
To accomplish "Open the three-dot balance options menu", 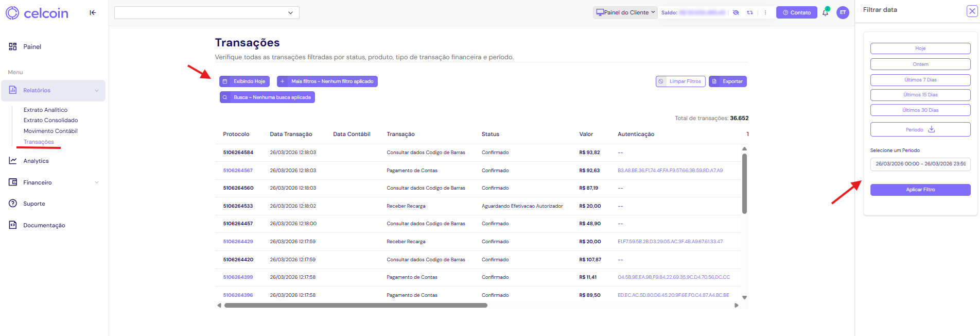I will pos(765,13).
